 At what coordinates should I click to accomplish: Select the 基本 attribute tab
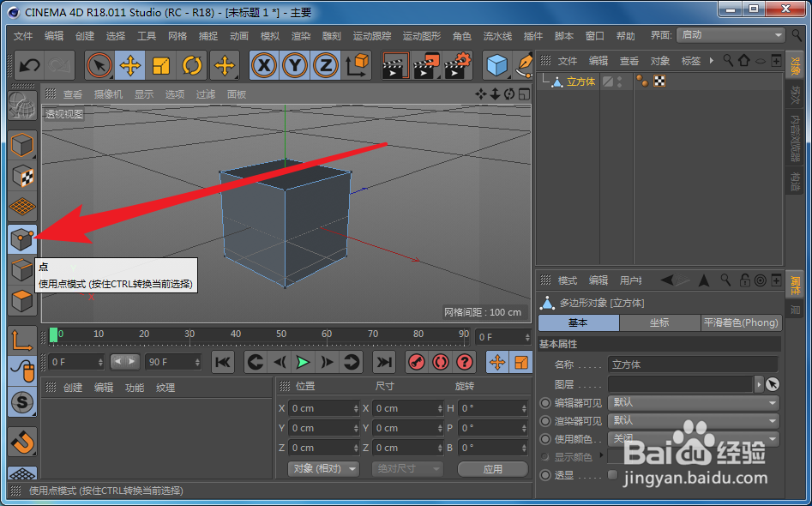[x=579, y=322]
